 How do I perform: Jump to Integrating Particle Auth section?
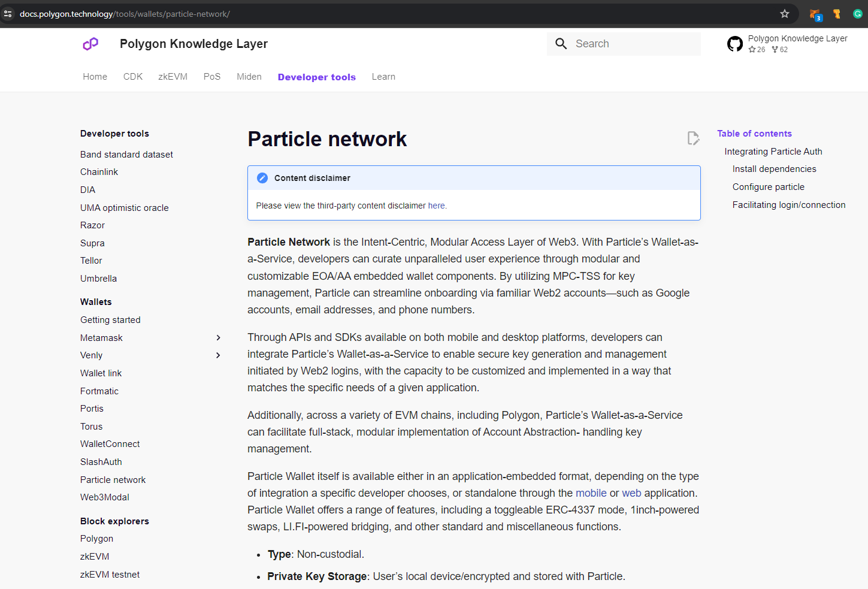[x=773, y=152]
